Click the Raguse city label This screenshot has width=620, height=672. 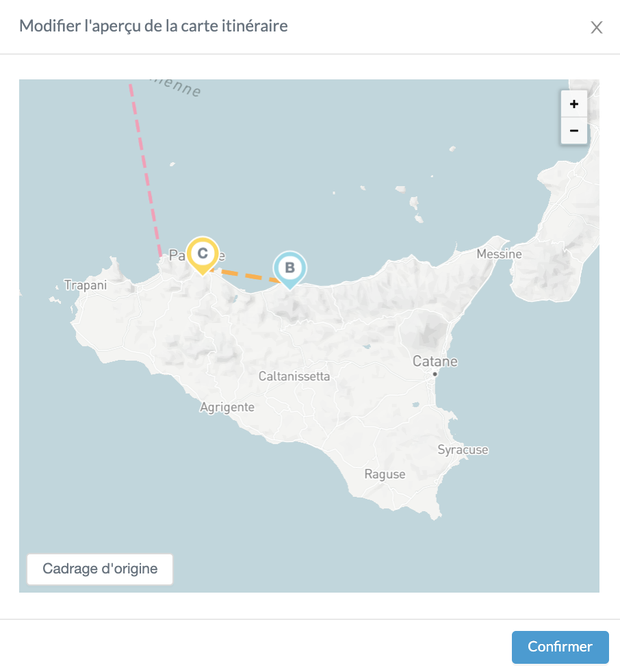click(385, 474)
